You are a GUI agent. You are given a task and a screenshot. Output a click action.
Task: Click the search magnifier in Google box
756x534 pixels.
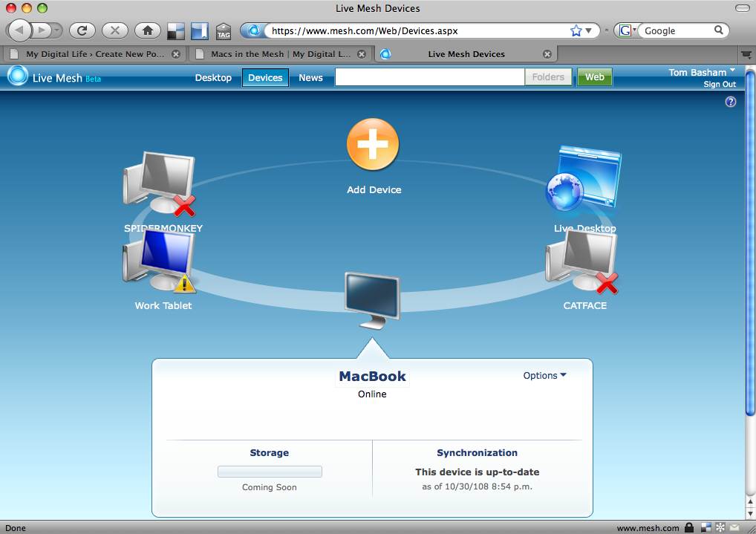pyautogui.click(x=718, y=30)
